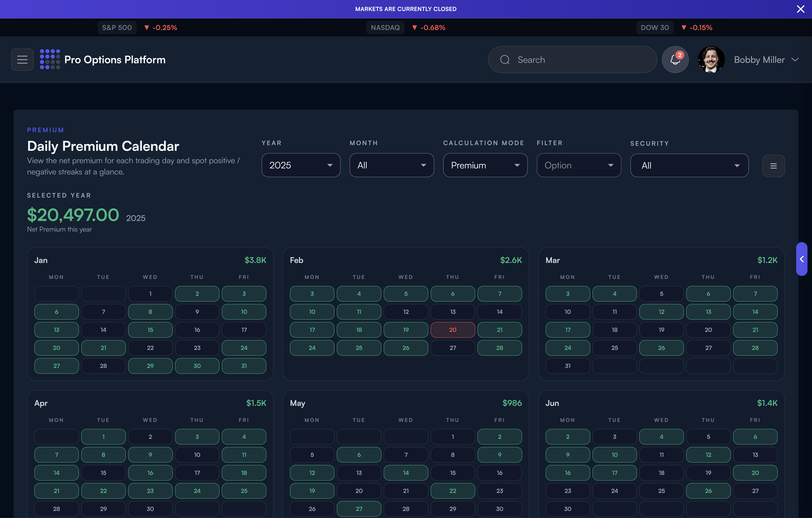Image resolution: width=812 pixels, height=518 pixels.
Task: Click the search magnifier icon
Action: coord(505,60)
